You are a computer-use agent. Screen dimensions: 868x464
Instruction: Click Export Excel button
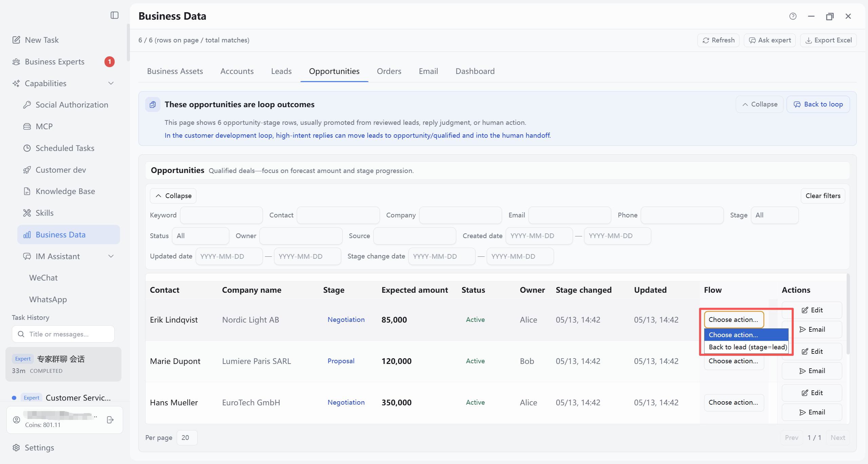[x=828, y=40]
